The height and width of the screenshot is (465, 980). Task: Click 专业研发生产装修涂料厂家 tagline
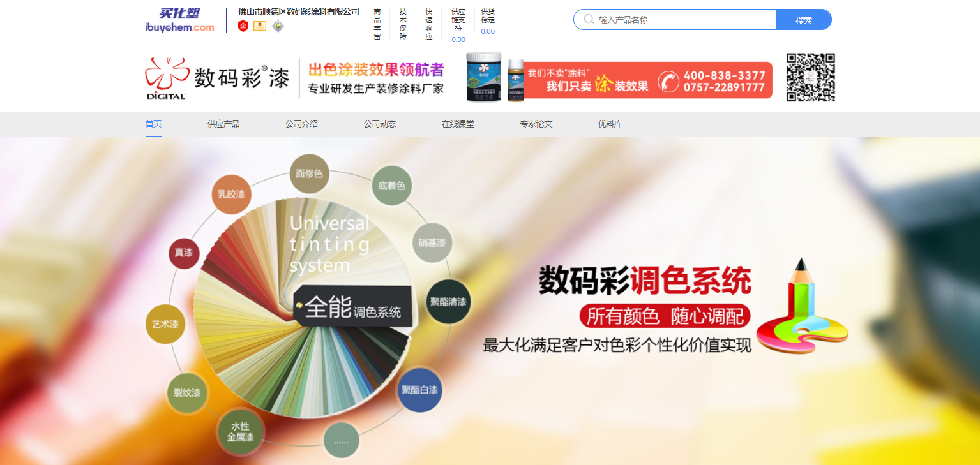376,89
